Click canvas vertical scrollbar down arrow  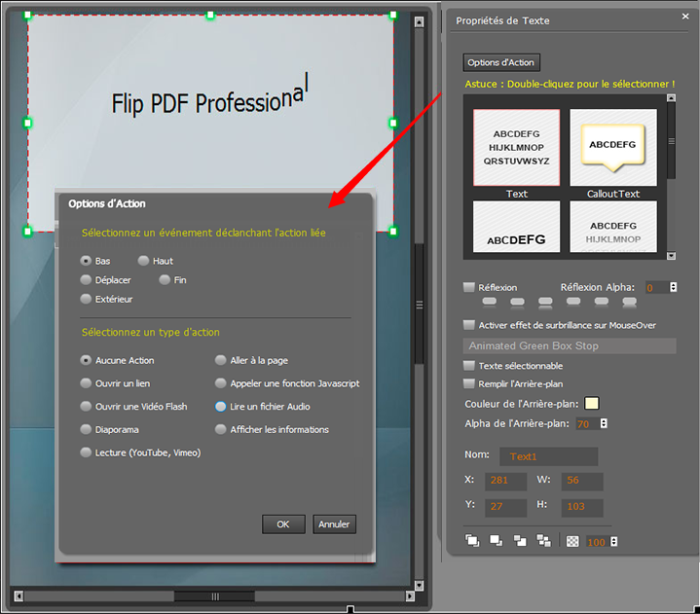[419, 585]
